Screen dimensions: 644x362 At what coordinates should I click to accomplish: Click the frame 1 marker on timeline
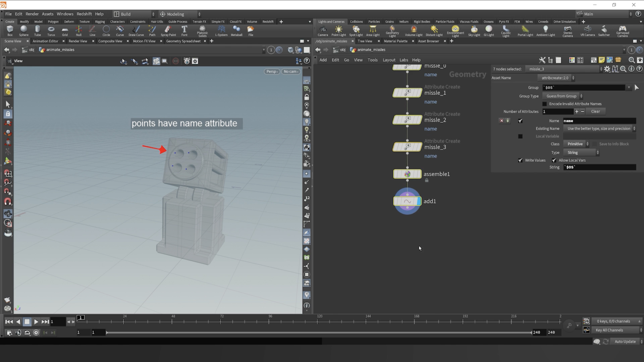point(81,317)
